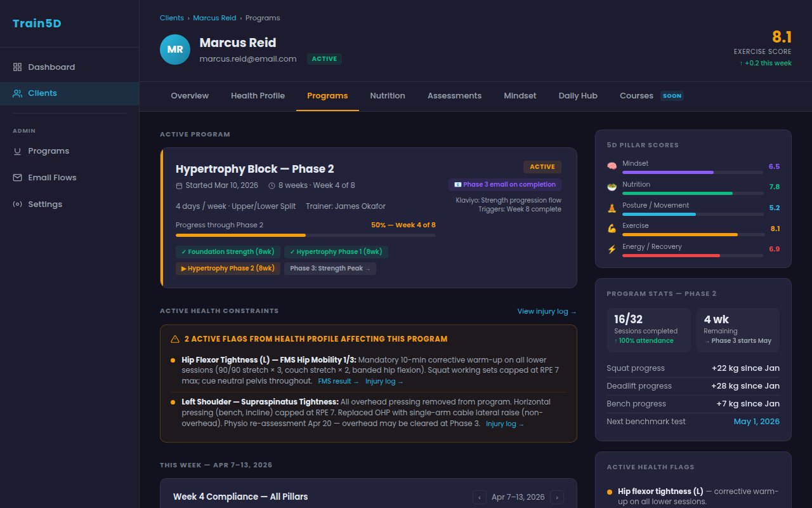Click Week 4 Compliance — All Pillars heading
This screenshot has height=508, width=812.
[240, 497]
